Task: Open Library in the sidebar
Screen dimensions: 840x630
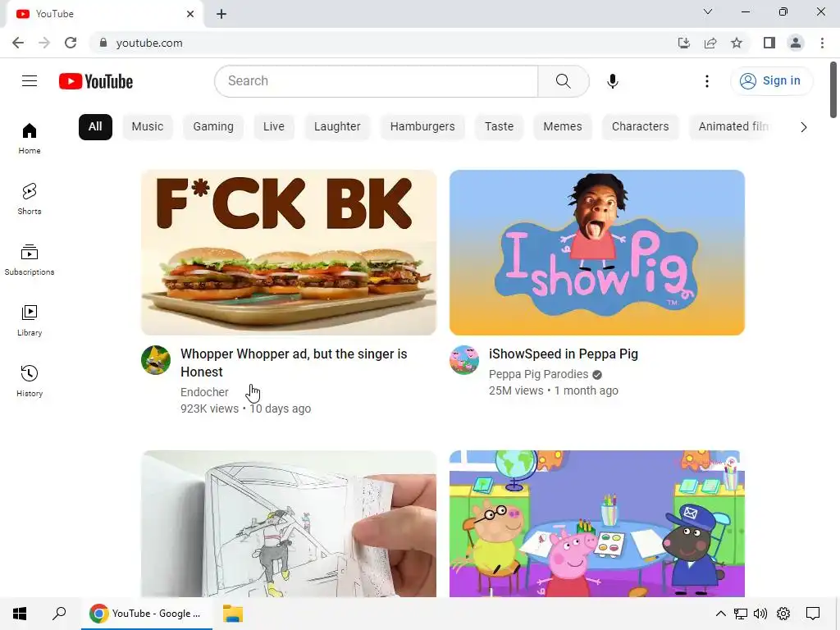Action: [x=30, y=321]
